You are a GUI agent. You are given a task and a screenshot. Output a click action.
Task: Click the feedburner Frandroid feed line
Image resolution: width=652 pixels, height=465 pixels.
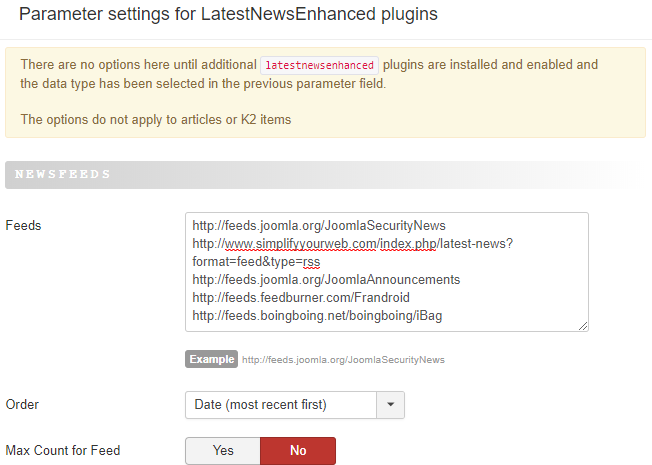point(301,297)
